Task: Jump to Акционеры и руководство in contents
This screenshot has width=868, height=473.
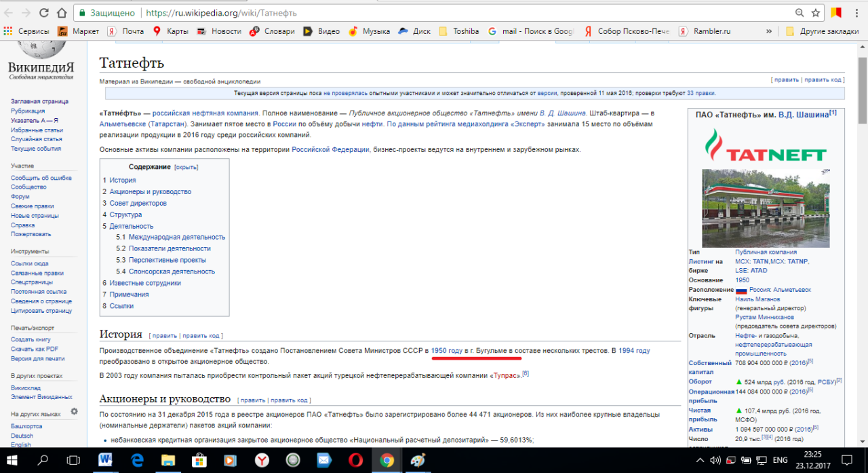Action: 151,192
